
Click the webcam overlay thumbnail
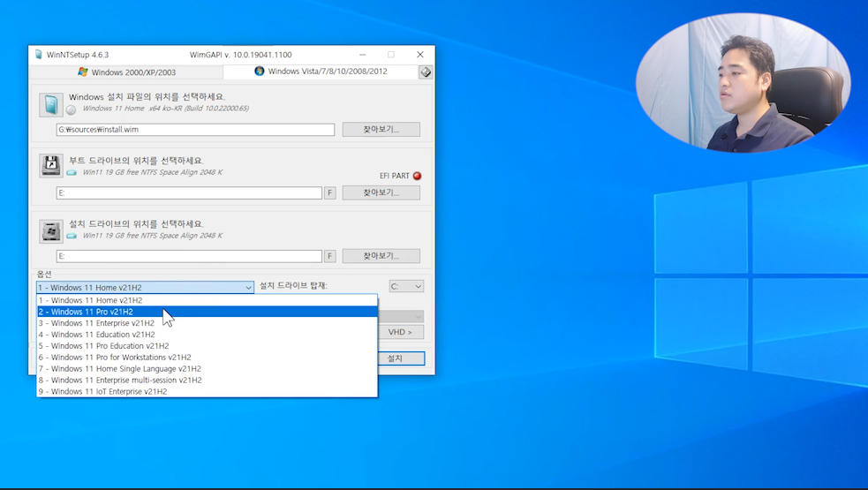pos(743,82)
